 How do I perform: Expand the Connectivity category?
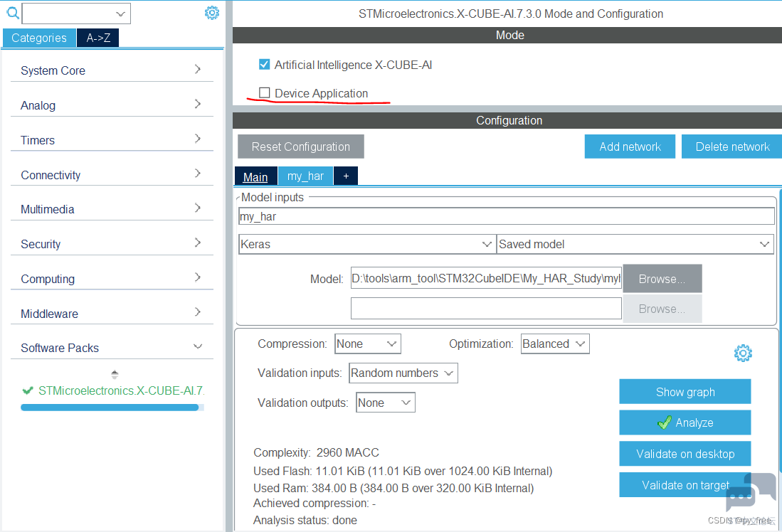pos(112,175)
